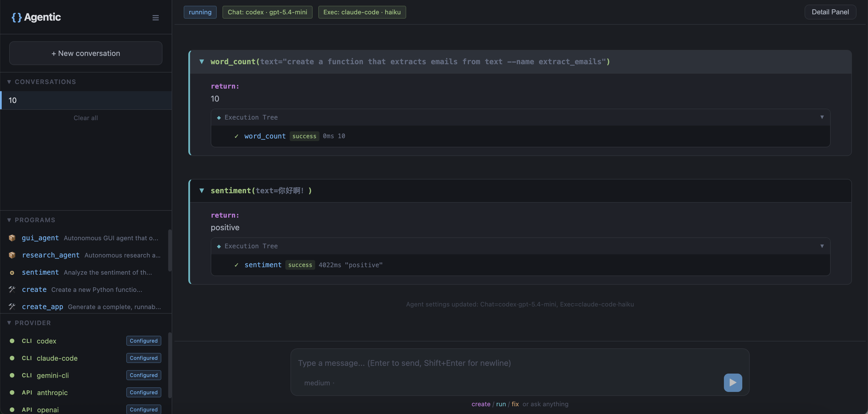868x414 pixels.
Task: Click the openai green status dot
Action: 12,410
